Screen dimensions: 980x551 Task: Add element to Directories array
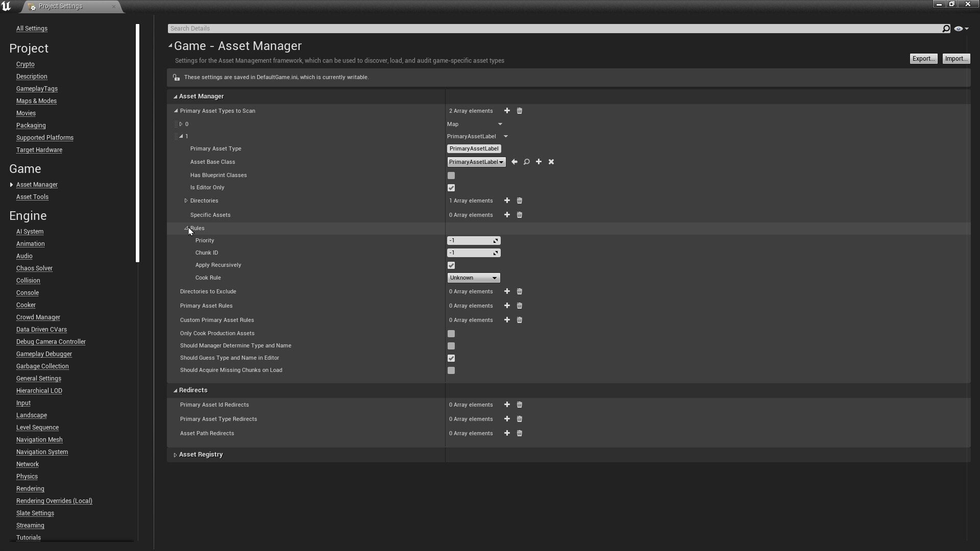(x=507, y=201)
